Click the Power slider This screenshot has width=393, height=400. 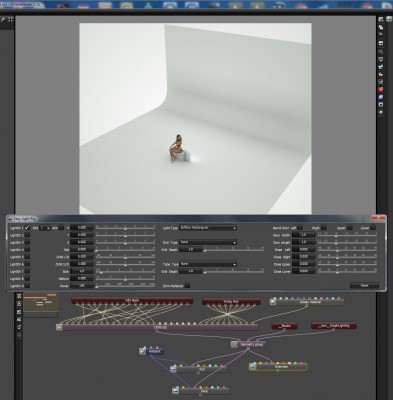(x=126, y=286)
